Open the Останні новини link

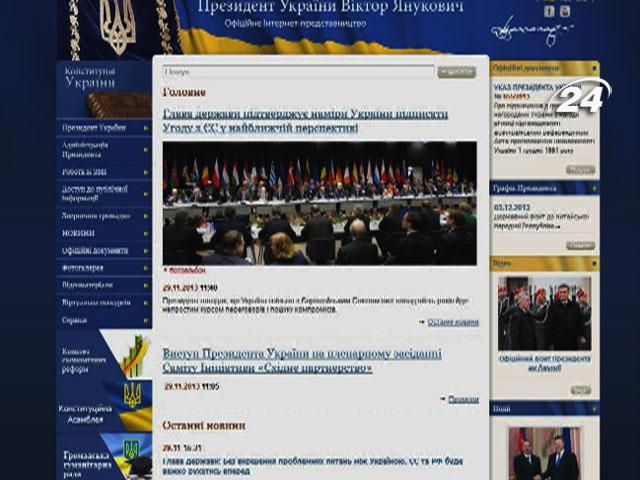453,322
